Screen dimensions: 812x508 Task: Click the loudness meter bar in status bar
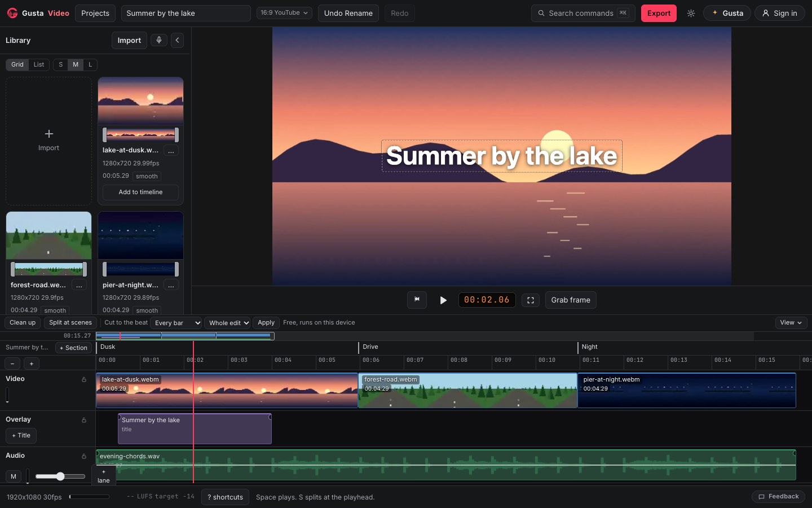tap(89, 497)
